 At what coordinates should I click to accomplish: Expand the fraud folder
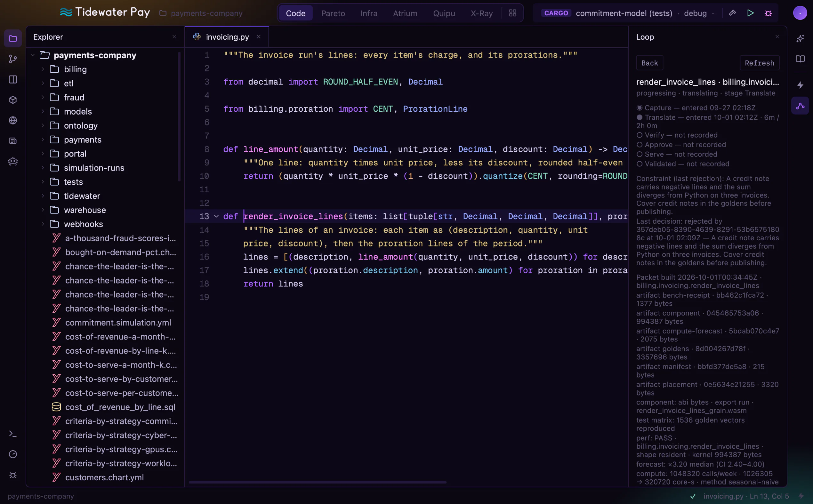(x=43, y=97)
